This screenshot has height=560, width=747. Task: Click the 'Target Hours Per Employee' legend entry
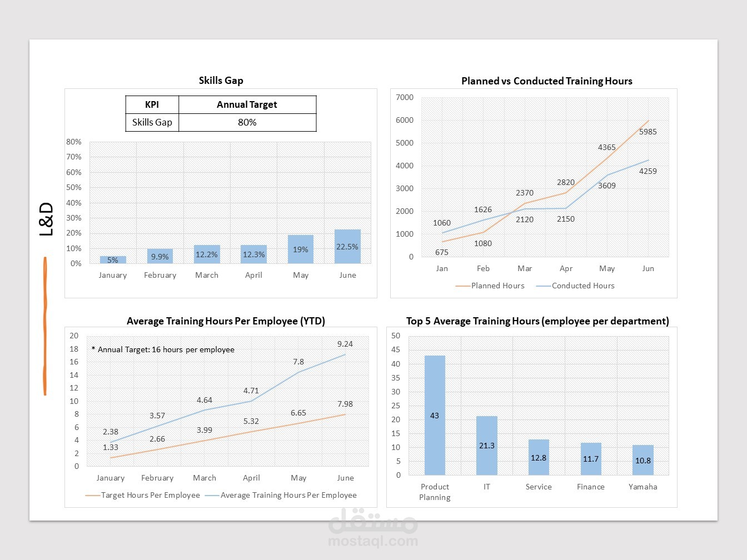143,495
